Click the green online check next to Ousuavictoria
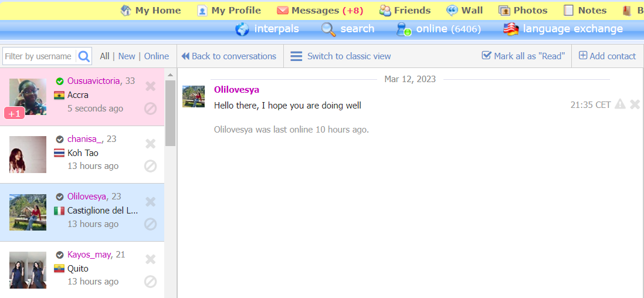The width and height of the screenshot is (644, 298). pos(60,82)
